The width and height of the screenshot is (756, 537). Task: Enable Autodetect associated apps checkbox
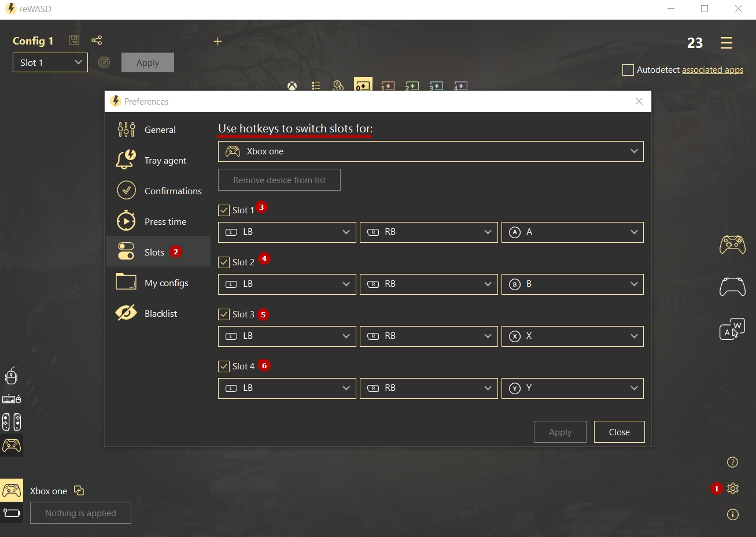(x=628, y=70)
